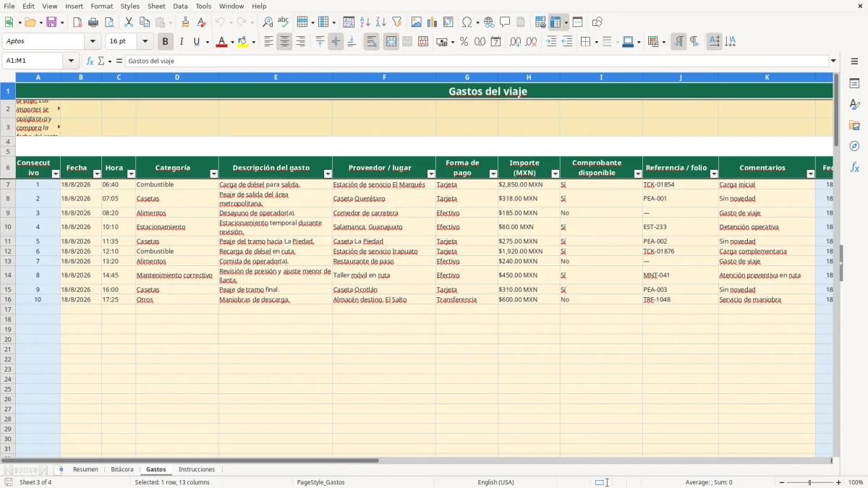Toggle Bold formatting
This screenshot has height=488, width=868.
point(165,42)
